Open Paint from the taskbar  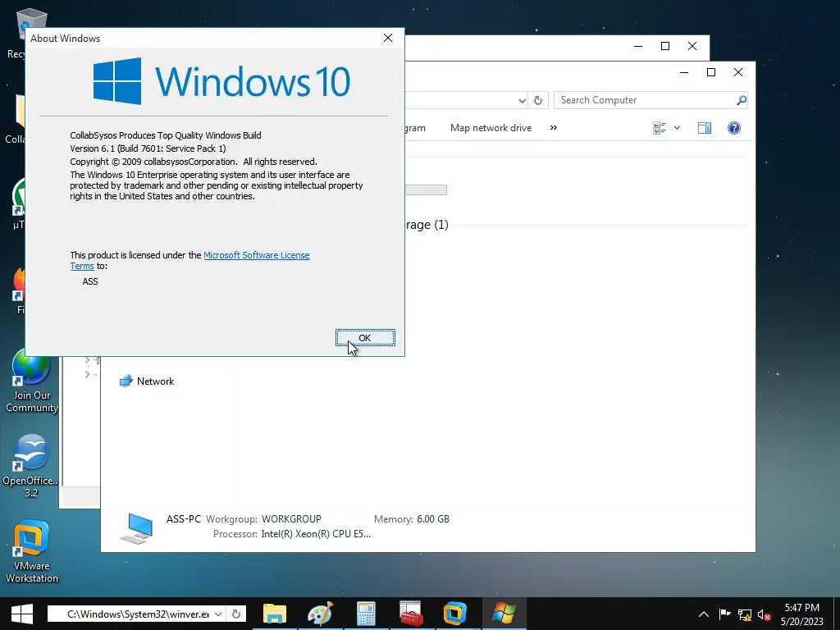321,614
